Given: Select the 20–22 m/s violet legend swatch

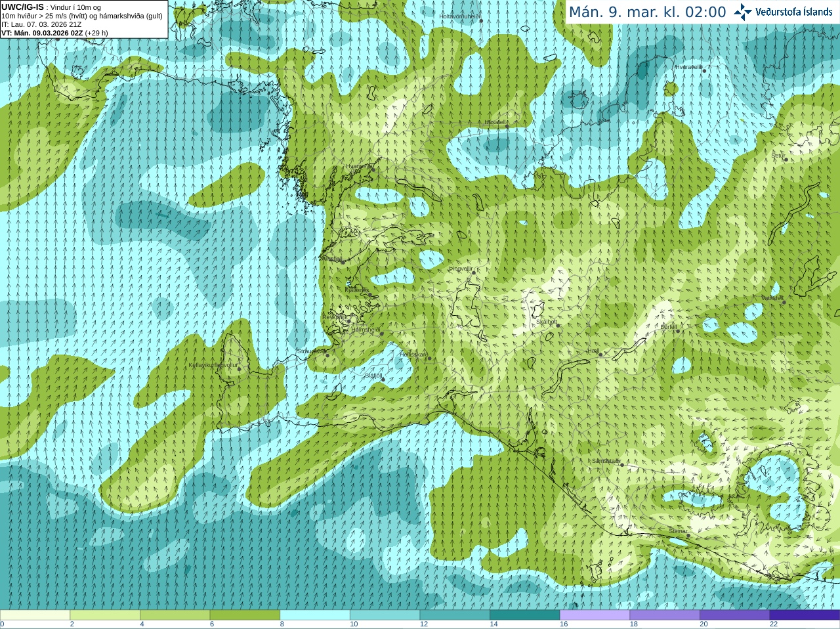Looking at the screenshot, I should (735, 615).
